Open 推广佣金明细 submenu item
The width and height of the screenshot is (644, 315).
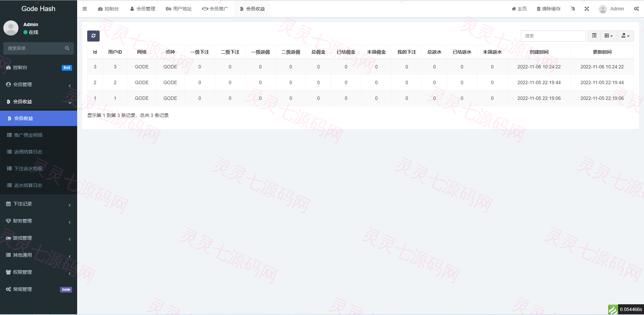(x=39, y=135)
